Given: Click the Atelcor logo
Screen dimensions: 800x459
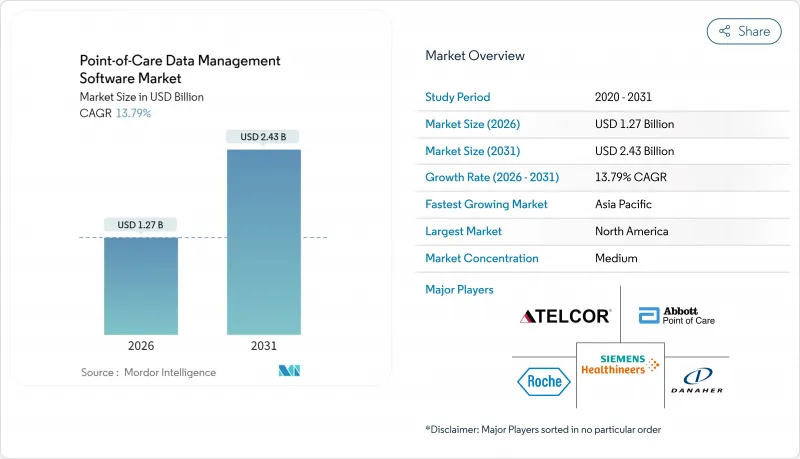Looking at the screenshot, I should click(564, 316).
